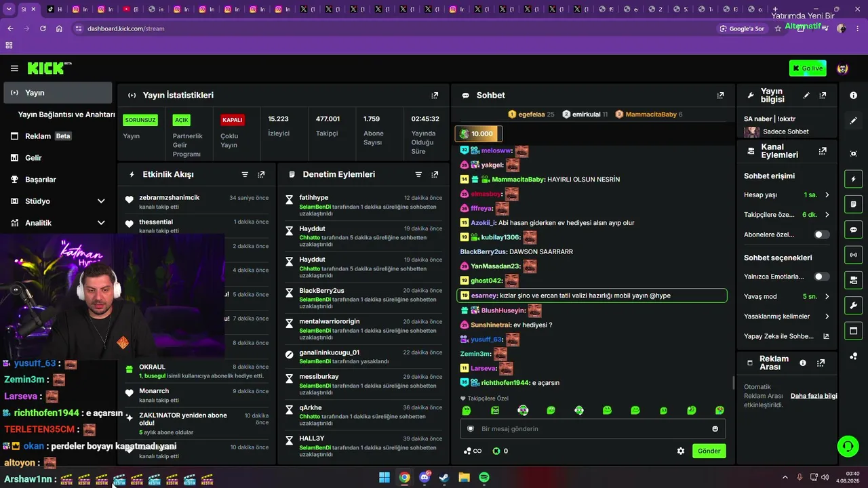This screenshot has height=488, width=868.
Task: Open Gelir in the sidebar
Action: tap(58, 158)
